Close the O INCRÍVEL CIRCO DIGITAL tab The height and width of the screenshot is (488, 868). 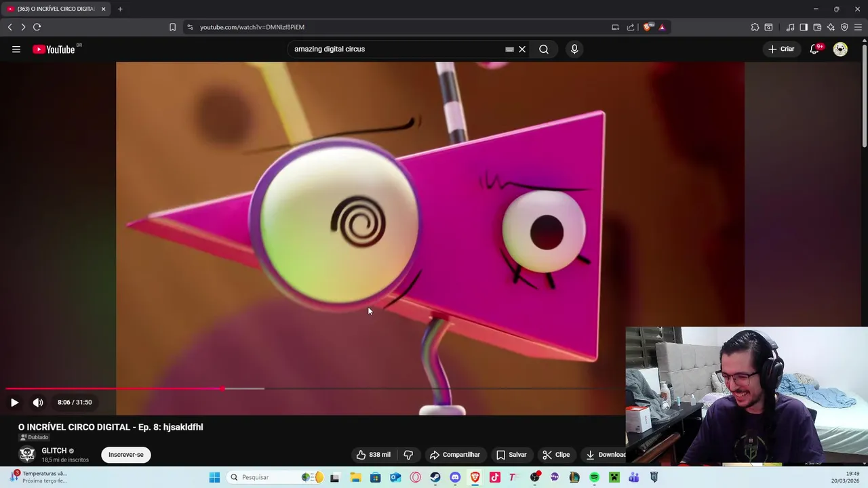(x=104, y=9)
